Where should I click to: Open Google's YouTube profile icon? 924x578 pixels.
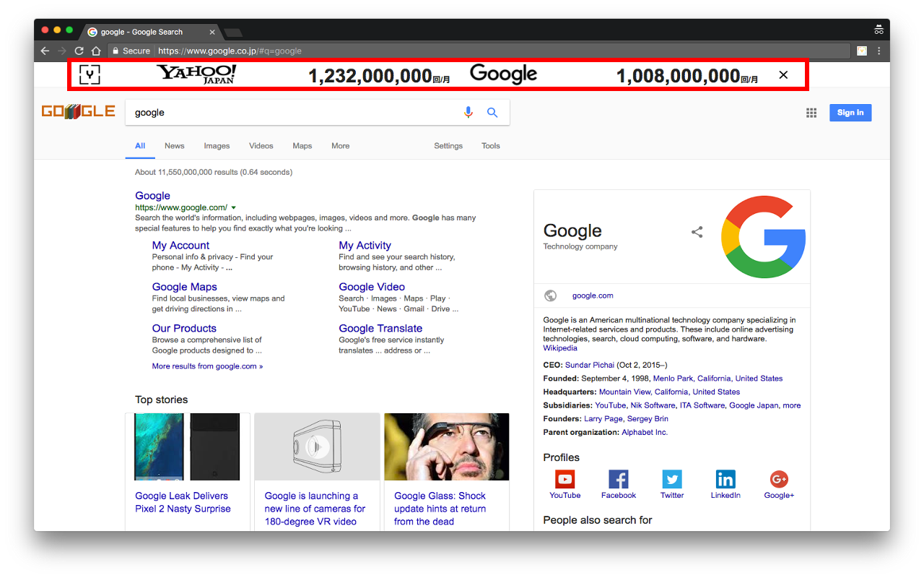click(565, 479)
